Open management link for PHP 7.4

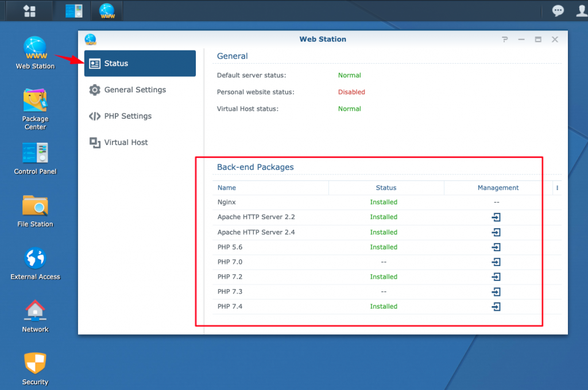tap(496, 307)
